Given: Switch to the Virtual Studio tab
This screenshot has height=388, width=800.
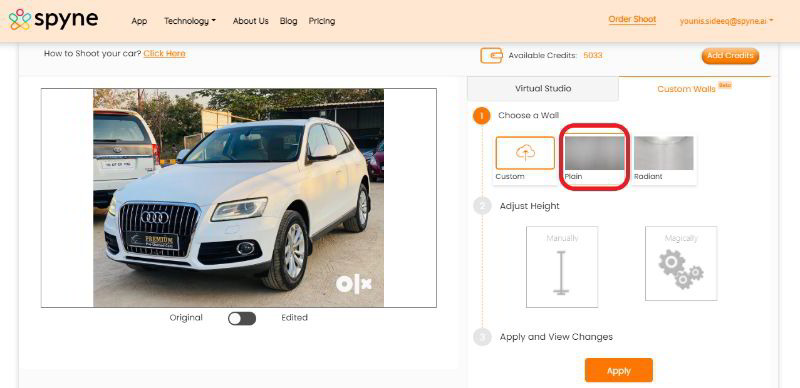Looking at the screenshot, I should coord(543,89).
